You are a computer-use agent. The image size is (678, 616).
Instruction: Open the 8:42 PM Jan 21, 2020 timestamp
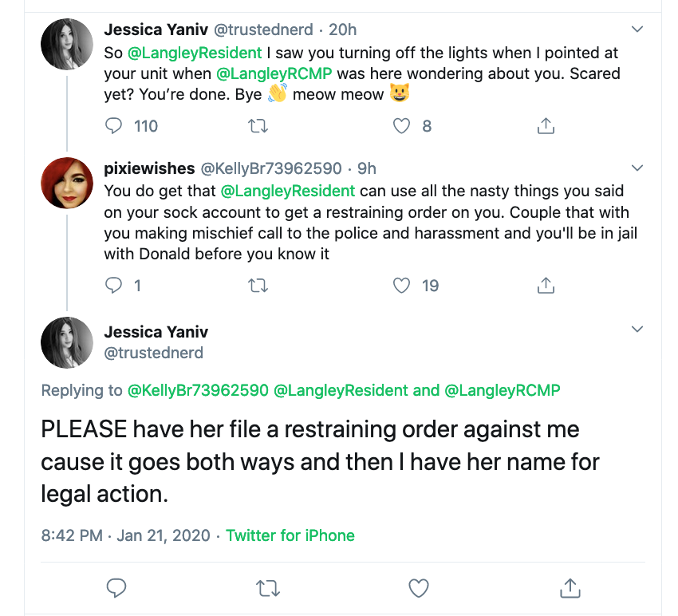click(x=125, y=535)
